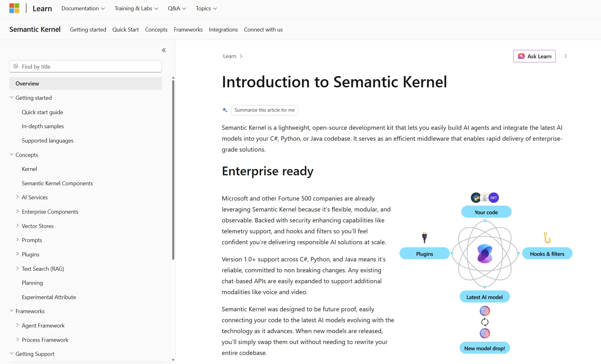Go to the Concepts nav tab

[156, 29]
